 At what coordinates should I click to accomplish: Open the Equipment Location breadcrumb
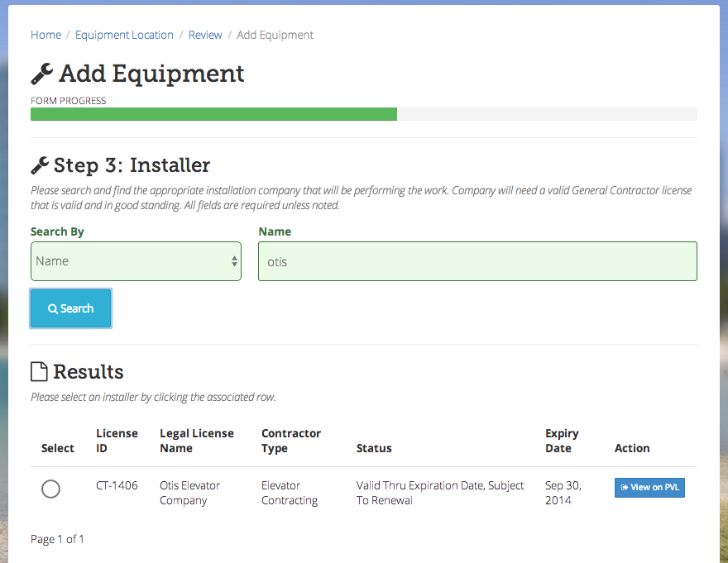tap(124, 35)
